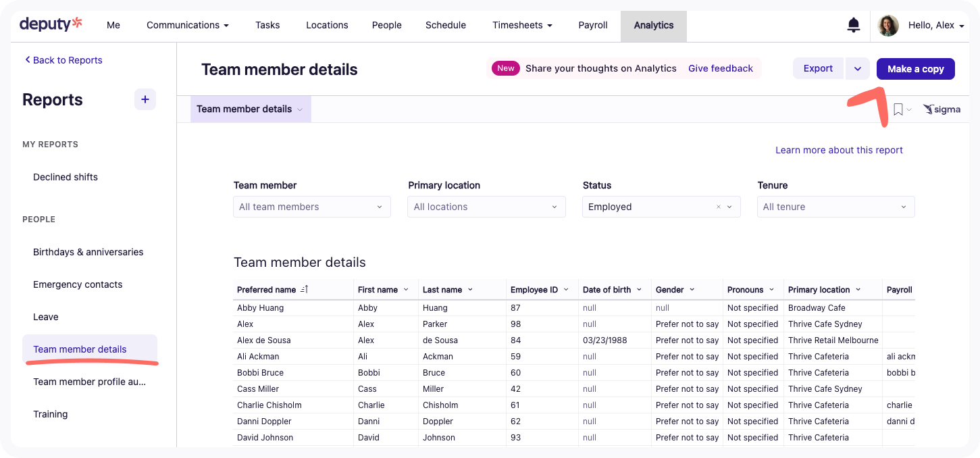Screen dimensions: 980x458
Task: Click the plus icon beside Reports
Action: pos(145,99)
